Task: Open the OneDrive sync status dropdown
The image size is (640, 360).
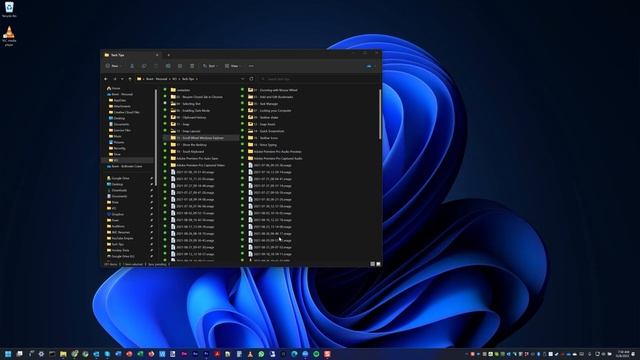Action: [371, 66]
